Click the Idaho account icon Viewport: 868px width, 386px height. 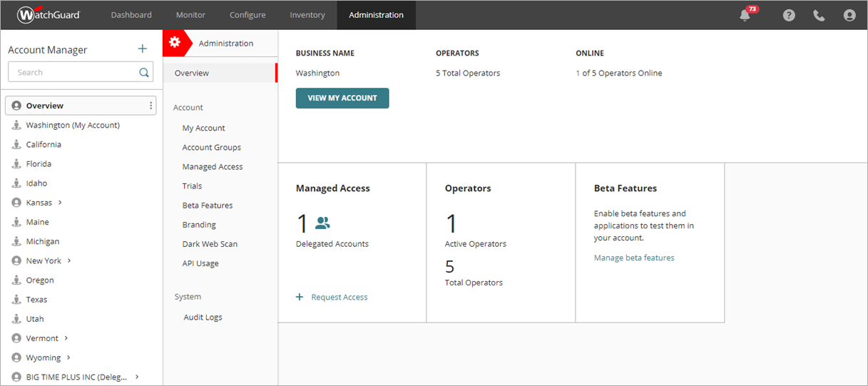point(16,183)
